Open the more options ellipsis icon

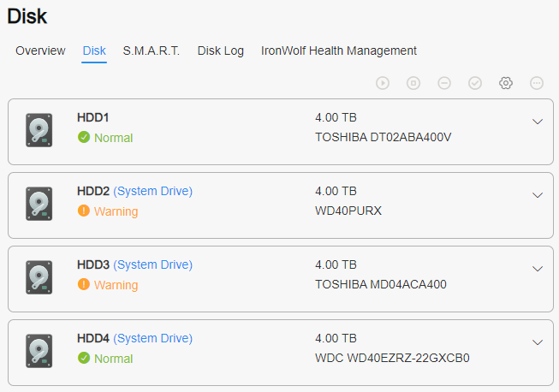tap(537, 83)
